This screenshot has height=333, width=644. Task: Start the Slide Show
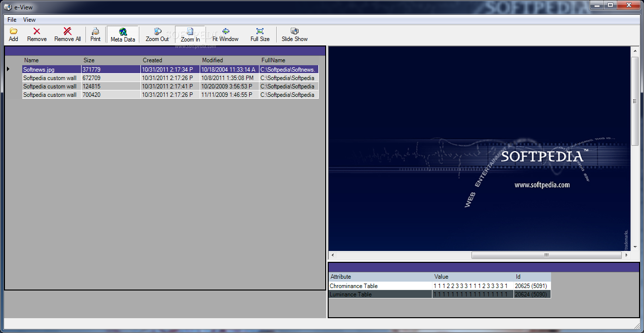coord(295,35)
